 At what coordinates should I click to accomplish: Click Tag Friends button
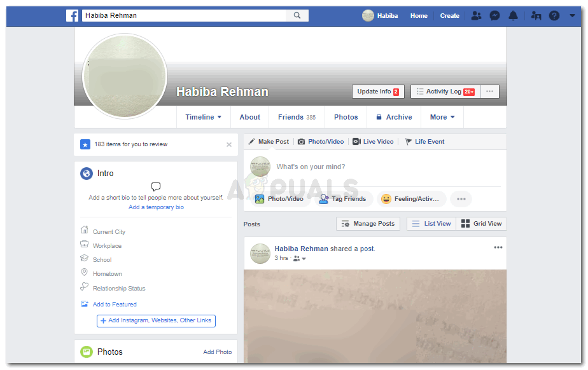[x=342, y=199]
